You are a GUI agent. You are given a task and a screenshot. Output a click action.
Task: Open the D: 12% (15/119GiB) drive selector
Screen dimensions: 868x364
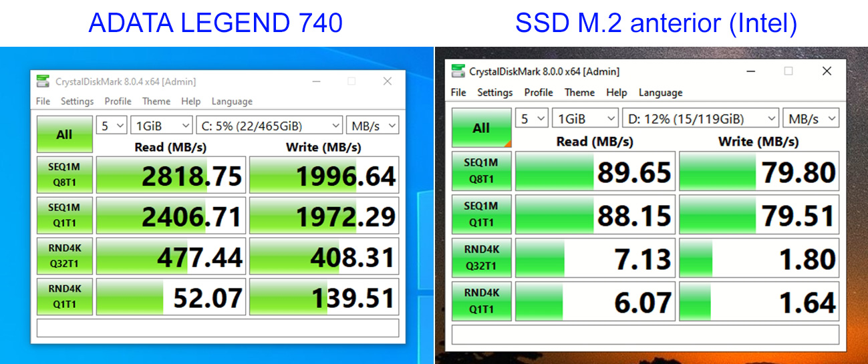[x=700, y=119]
